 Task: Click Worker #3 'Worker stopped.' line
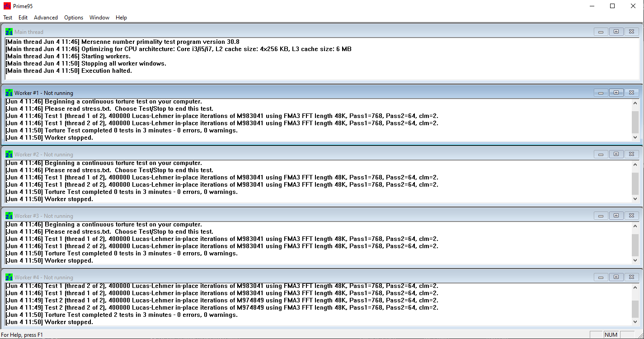click(x=49, y=260)
